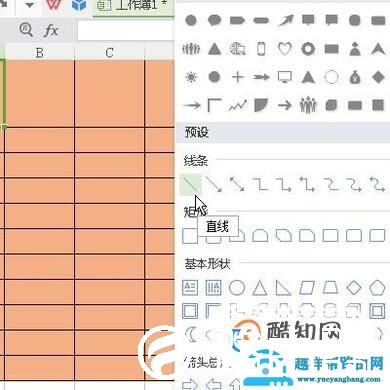The image size is (390, 390).
Task: Insert the money bag icon shape
Action: (x=355, y=77)
